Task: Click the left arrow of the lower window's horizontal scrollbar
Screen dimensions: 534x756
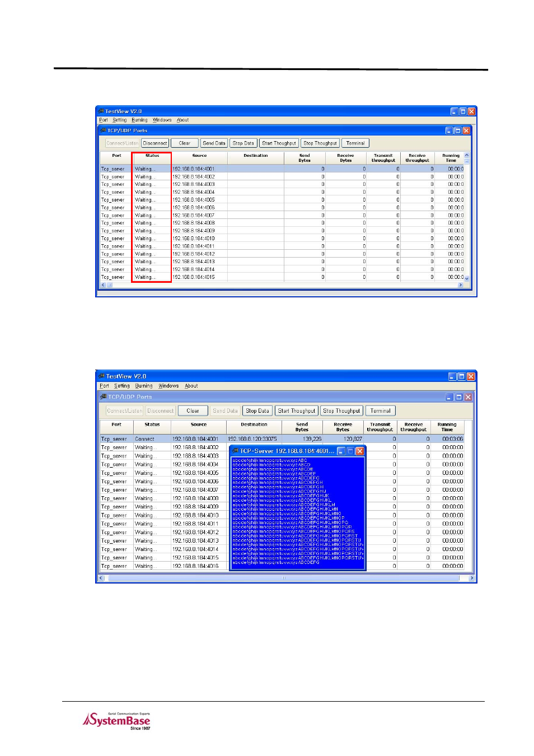Action: point(101,578)
